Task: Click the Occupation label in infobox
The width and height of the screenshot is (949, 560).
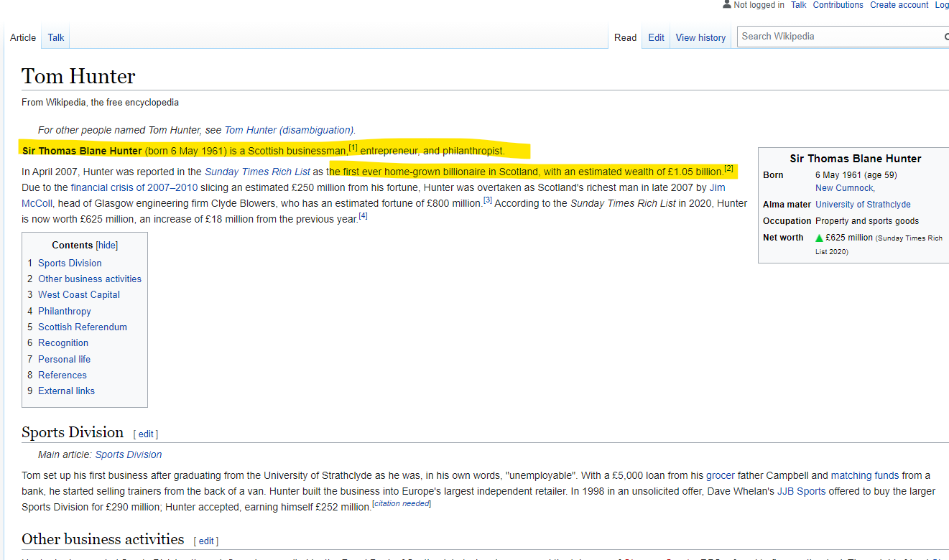Action: tap(787, 221)
